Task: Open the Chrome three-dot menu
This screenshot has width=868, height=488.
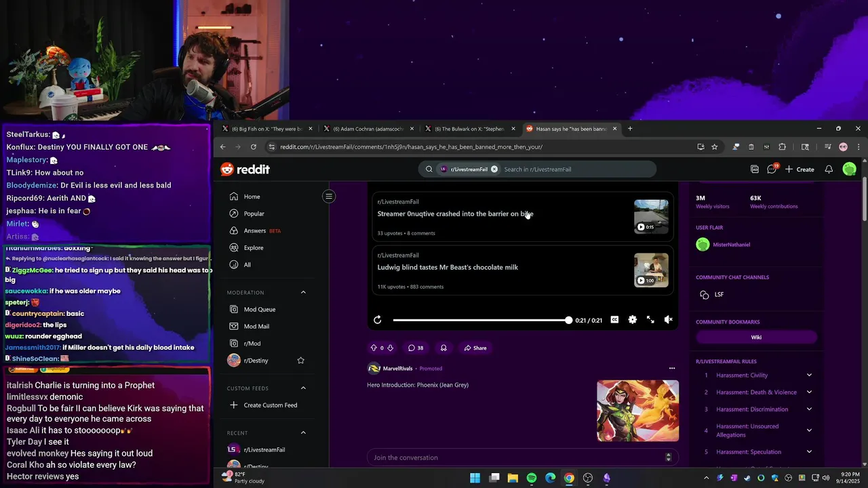Action: pos(859,146)
